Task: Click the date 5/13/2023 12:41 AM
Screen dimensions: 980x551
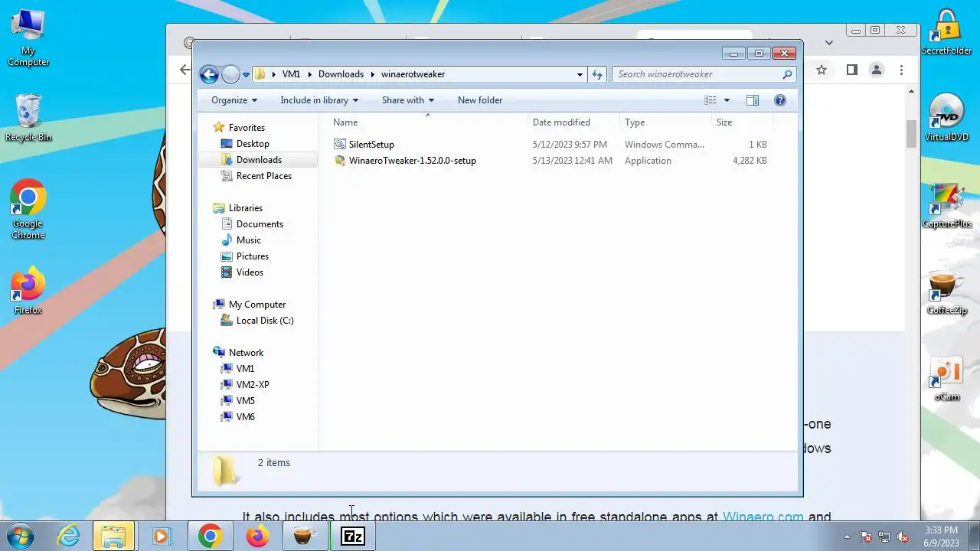Action: coord(572,161)
